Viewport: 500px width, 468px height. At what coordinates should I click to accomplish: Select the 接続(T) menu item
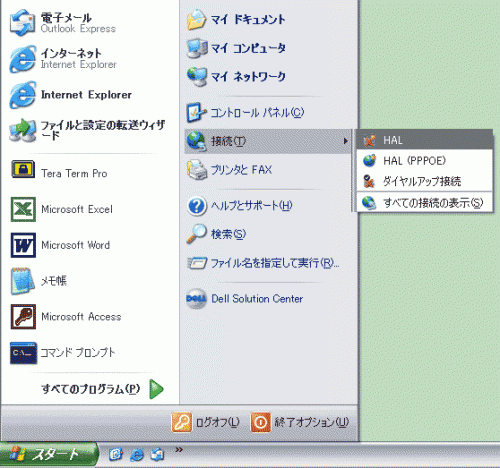[x=268, y=141]
